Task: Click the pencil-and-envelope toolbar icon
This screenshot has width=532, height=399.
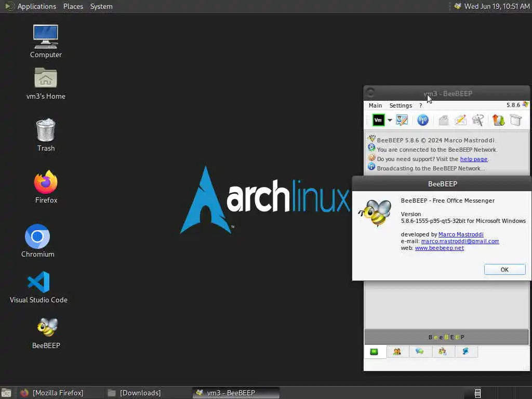Action: (461, 120)
